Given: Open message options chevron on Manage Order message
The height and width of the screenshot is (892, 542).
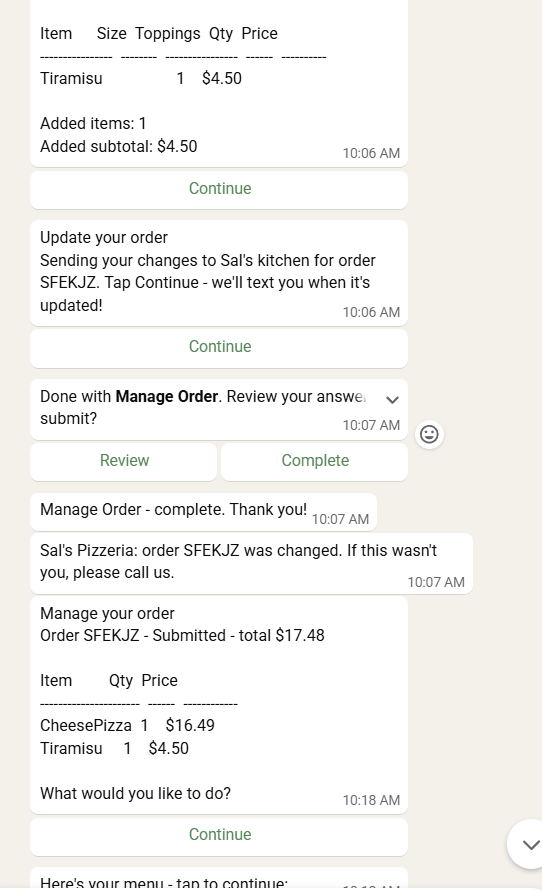Looking at the screenshot, I should (392, 399).
